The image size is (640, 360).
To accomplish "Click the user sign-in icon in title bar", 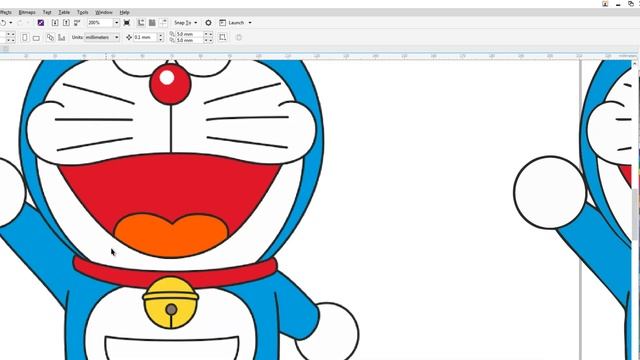I will [605, 4].
